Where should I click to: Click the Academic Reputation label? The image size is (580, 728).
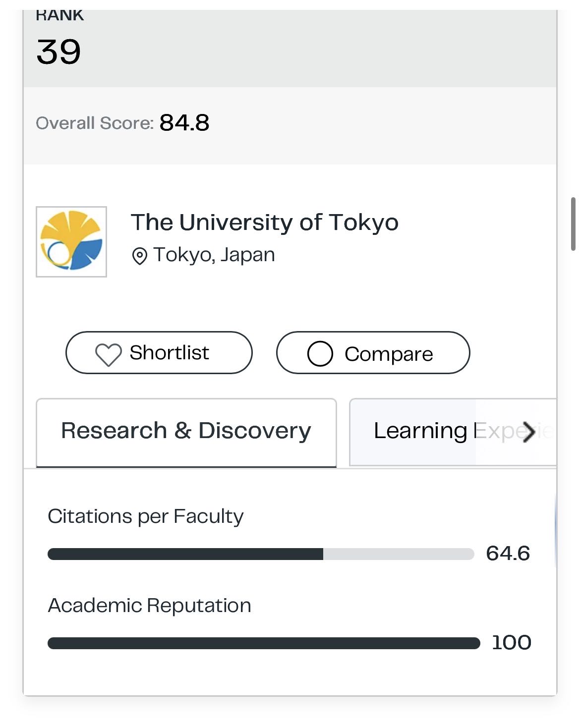coord(149,606)
